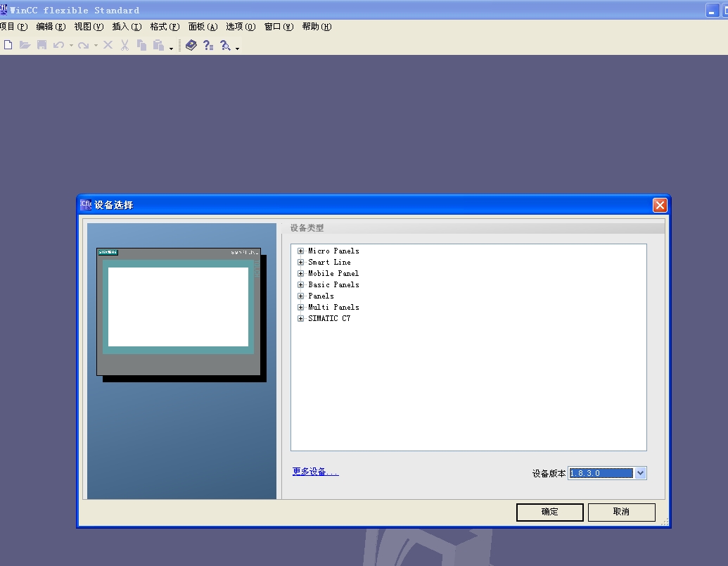Expand the Smart Line tree node
Screen dimensions: 728x566
(300, 262)
